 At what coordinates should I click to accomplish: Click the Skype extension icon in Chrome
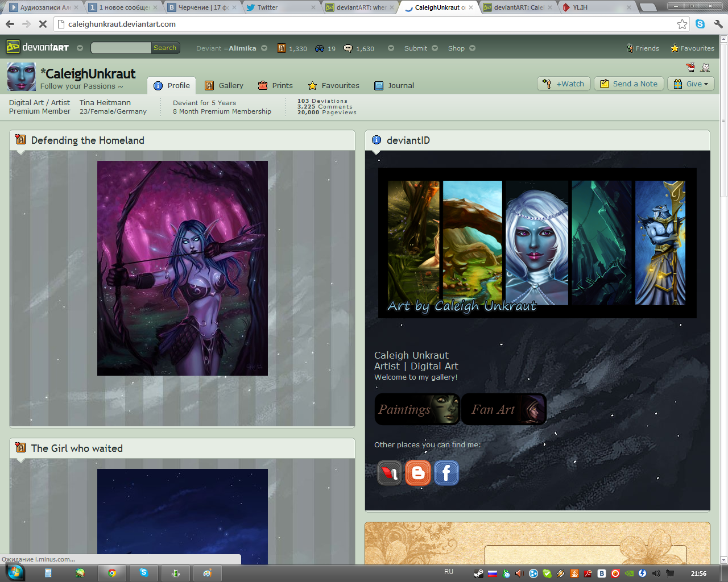(x=700, y=24)
